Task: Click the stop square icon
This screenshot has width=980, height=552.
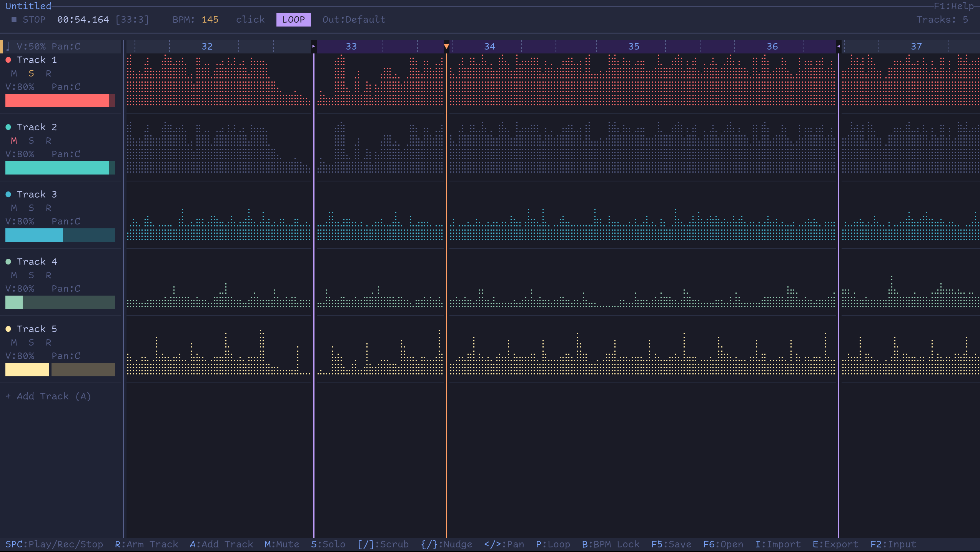Action: 14,20
